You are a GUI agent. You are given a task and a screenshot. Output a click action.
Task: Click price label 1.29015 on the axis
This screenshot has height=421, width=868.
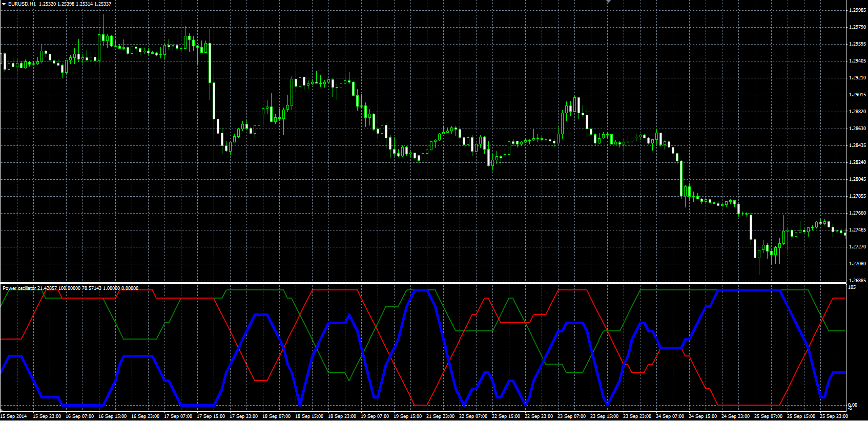click(x=857, y=95)
